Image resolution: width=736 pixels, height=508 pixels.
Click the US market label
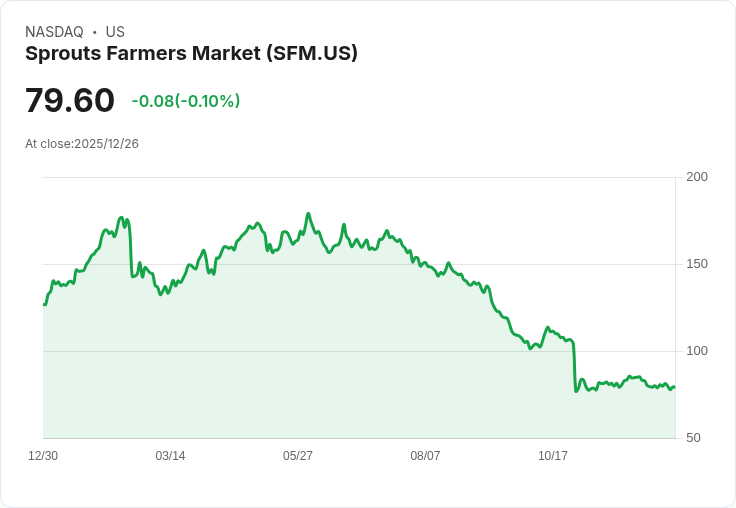(x=115, y=32)
